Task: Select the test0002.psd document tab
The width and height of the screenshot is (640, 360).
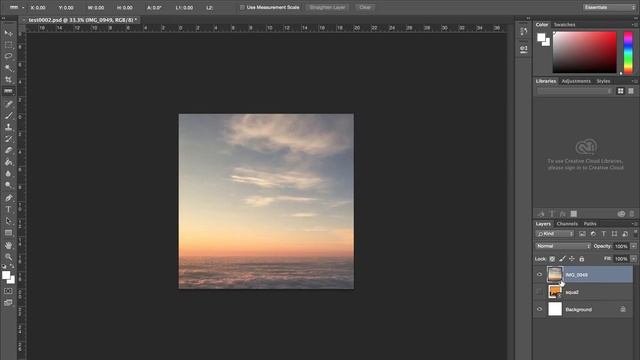Action: [83, 20]
